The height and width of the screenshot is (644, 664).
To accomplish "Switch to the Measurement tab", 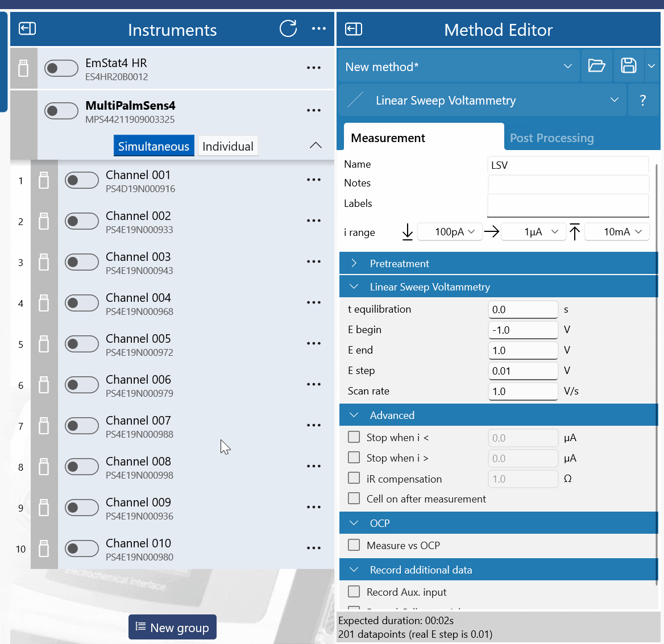I will [x=424, y=138].
